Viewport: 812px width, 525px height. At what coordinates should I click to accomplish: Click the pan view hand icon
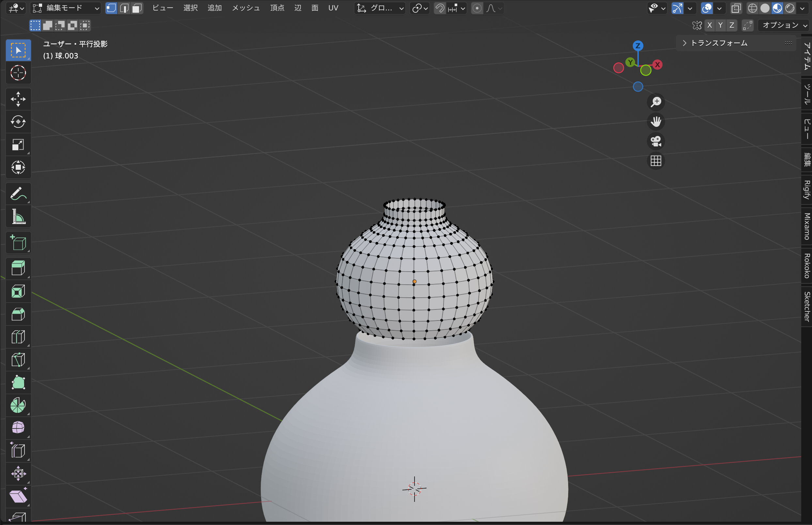coord(656,122)
